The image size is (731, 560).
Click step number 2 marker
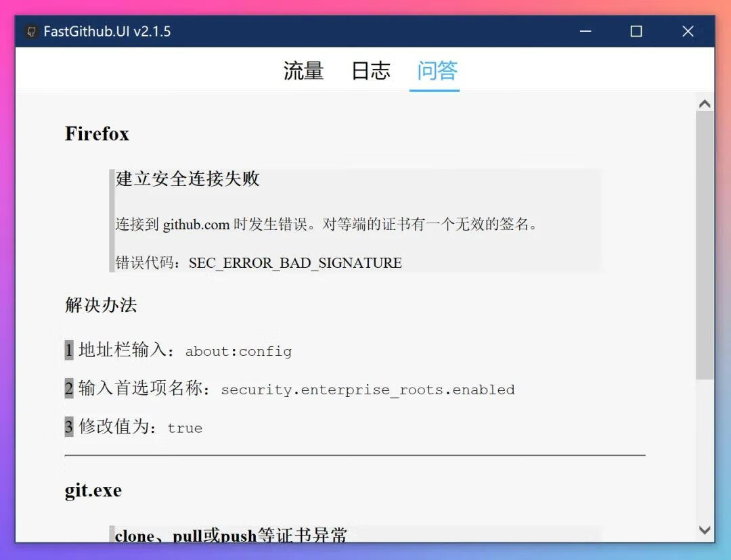[68, 389]
